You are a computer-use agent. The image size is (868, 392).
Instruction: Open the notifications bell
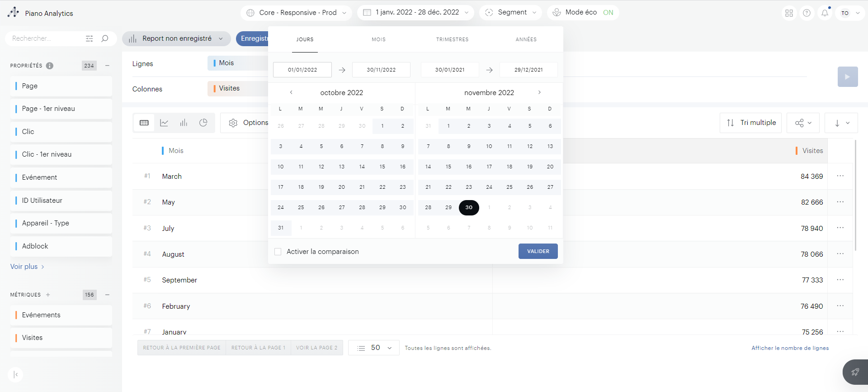tap(825, 13)
